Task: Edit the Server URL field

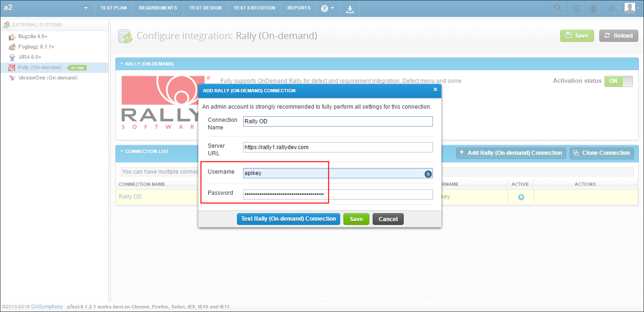Action: [337, 147]
